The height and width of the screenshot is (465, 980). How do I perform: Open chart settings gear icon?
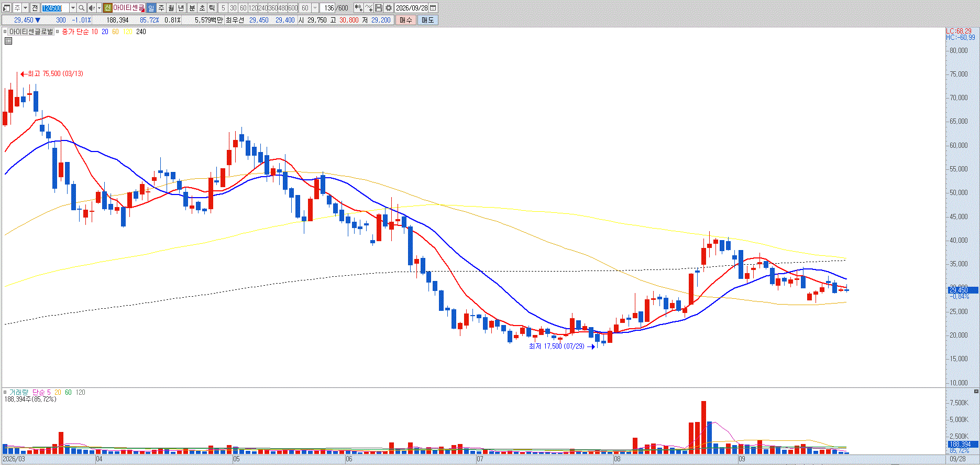coord(388,8)
